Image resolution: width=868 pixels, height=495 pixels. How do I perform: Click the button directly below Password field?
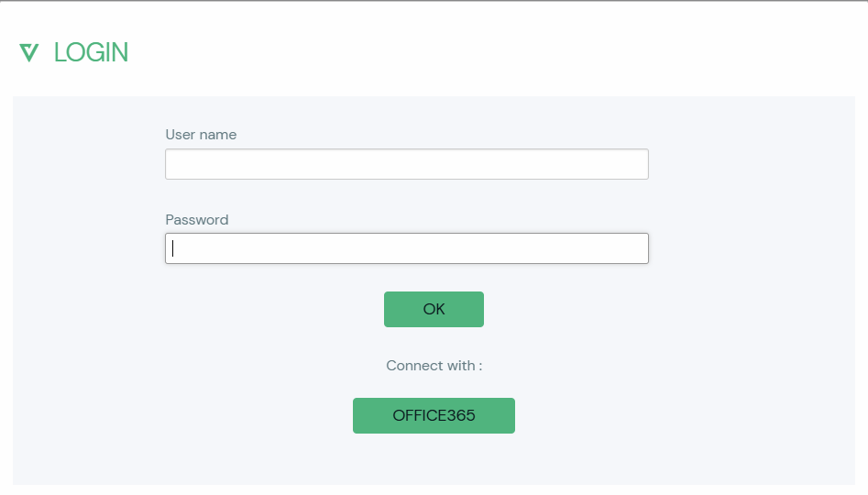coord(434,309)
